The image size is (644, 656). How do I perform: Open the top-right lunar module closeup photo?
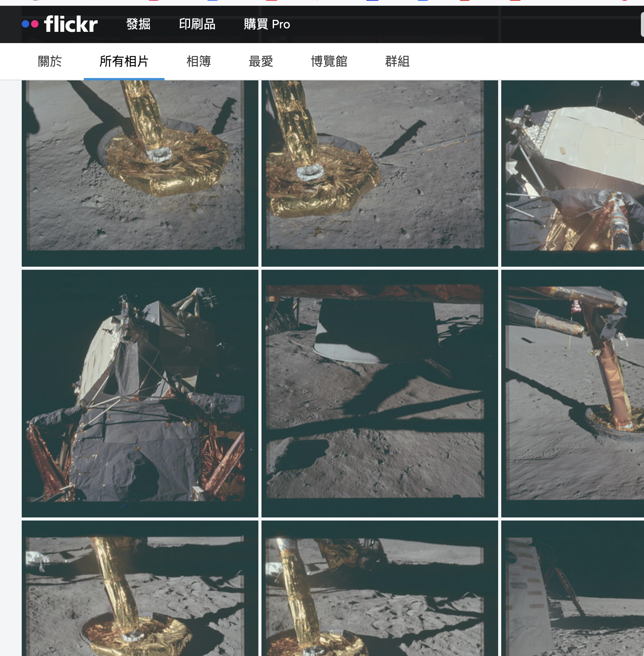pos(573,174)
